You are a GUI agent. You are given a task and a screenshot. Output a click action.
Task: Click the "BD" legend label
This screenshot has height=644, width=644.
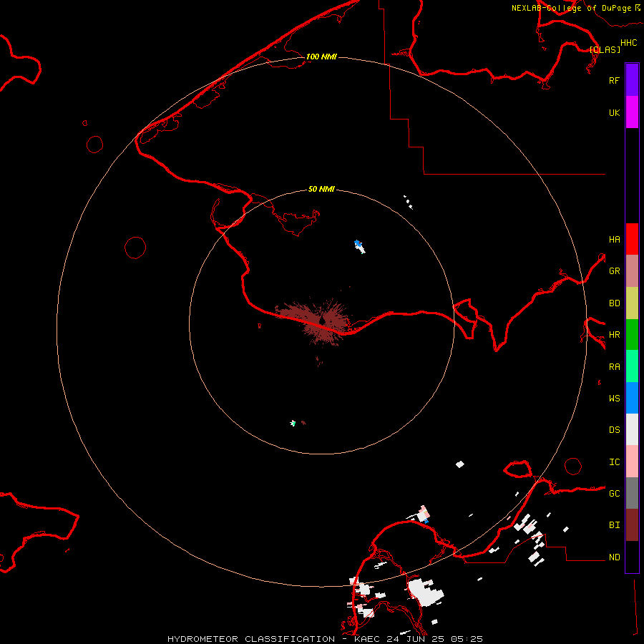614,303
